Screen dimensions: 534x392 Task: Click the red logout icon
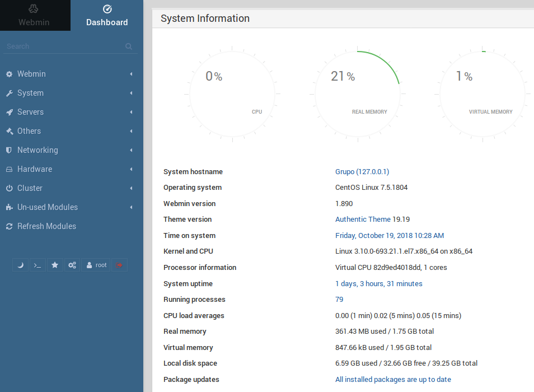coord(119,265)
